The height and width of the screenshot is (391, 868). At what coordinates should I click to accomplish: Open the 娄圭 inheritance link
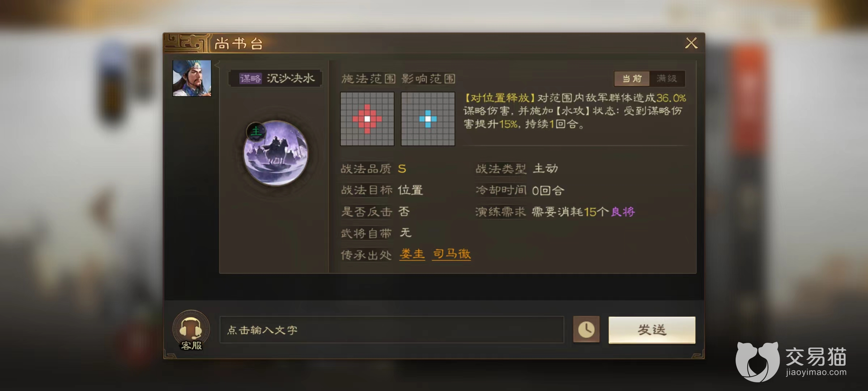[412, 254]
